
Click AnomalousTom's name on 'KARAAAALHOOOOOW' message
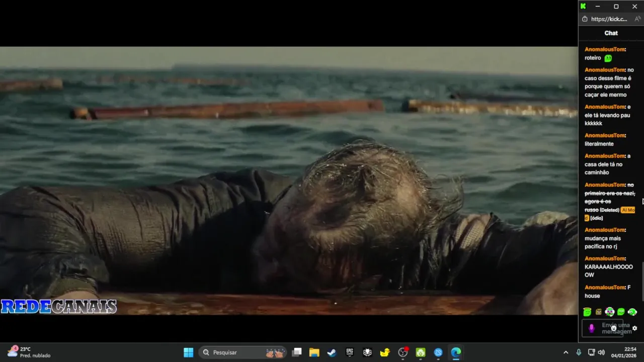click(605, 258)
